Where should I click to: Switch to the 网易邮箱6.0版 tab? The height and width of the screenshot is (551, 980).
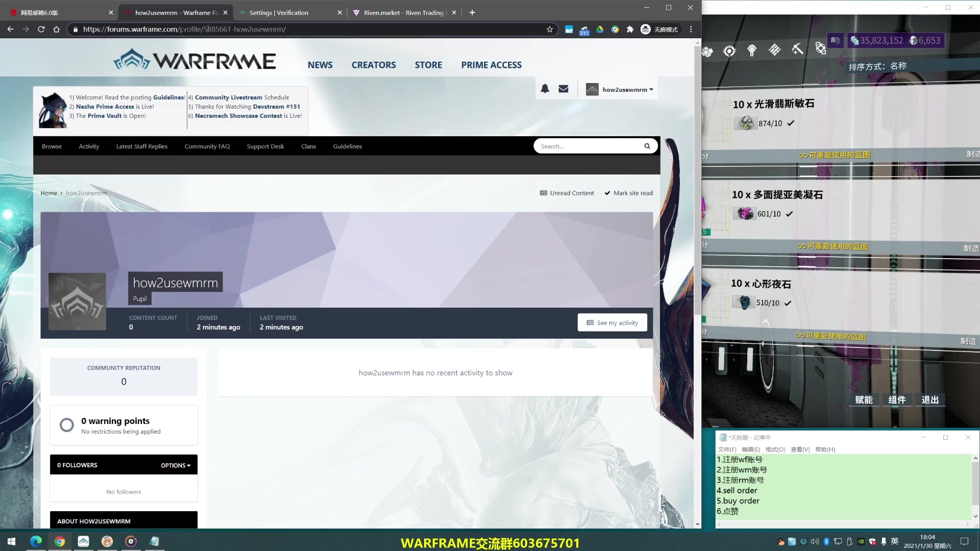click(60, 12)
